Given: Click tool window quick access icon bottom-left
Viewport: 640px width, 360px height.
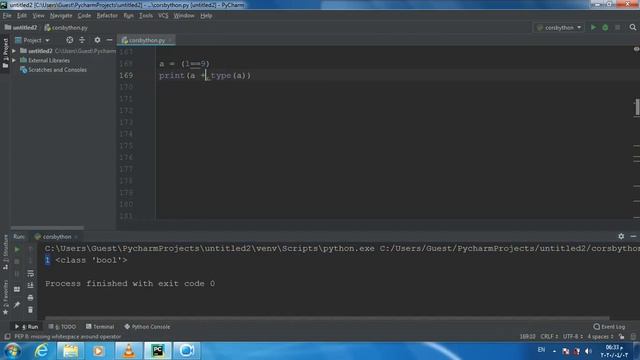Looking at the screenshot, I should click(7, 337).
